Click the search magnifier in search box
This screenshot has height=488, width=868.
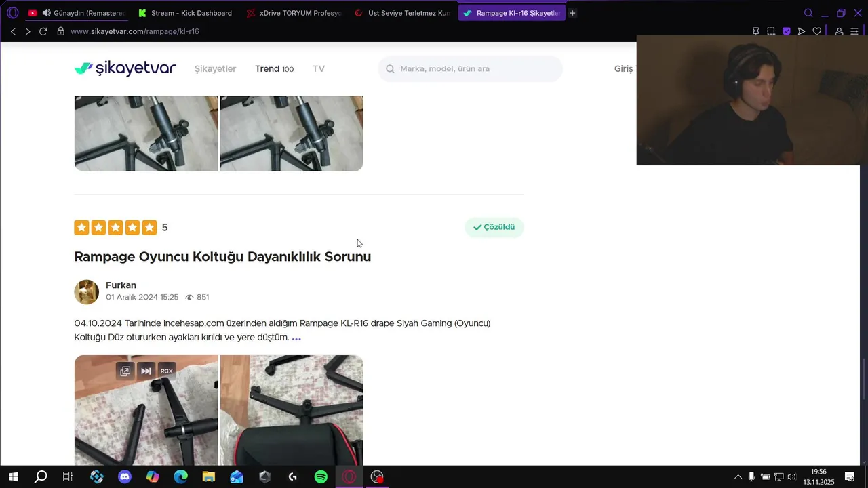pyautogui.click(x=391, y=68)
